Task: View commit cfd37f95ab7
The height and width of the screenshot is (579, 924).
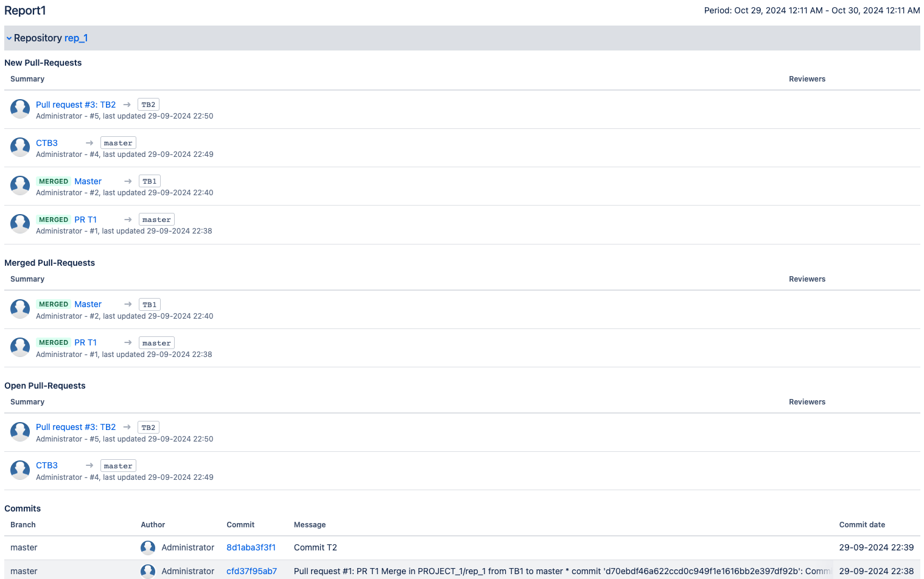Action: (x=251, y=571)
